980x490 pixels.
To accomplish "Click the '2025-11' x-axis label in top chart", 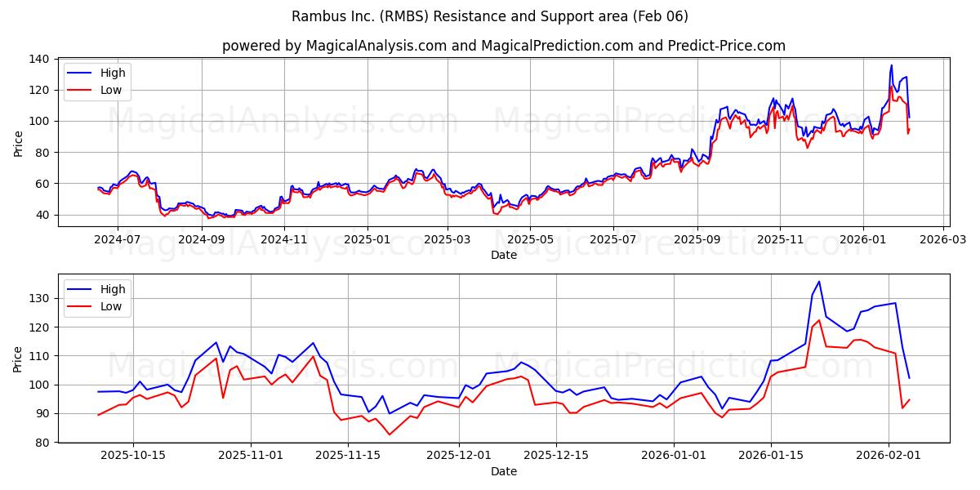I will [780, 239].
